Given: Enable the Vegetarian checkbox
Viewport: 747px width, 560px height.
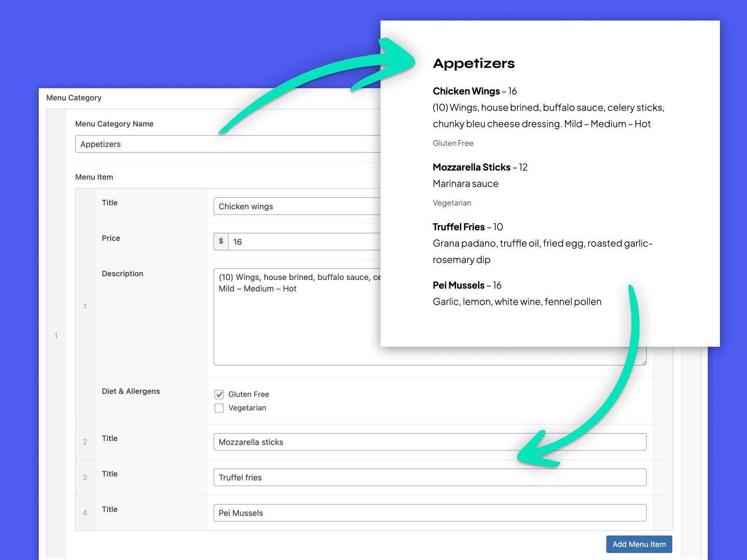Looking at the screenshot, I should (x=219, y=408).
